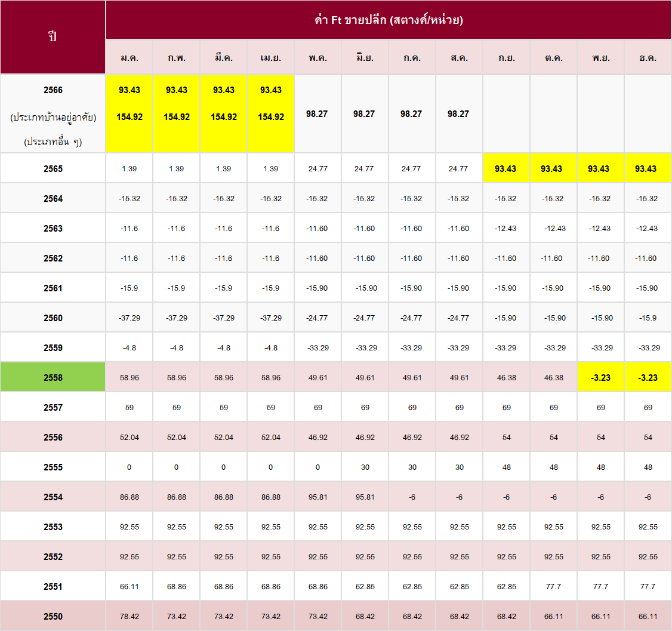Click the -12.43 value under ต.ค.
The width and height of the screenshot is (672, 631).
(x=554, y=228)
